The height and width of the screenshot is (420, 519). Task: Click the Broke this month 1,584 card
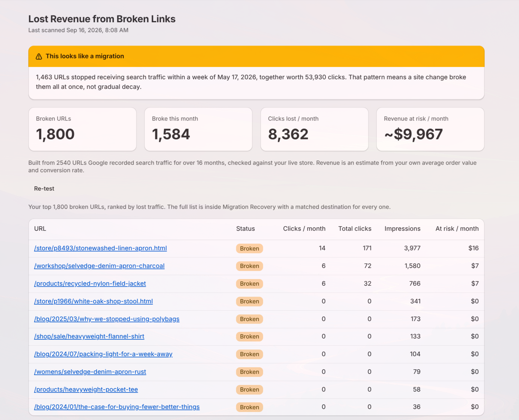click(198, 129)
